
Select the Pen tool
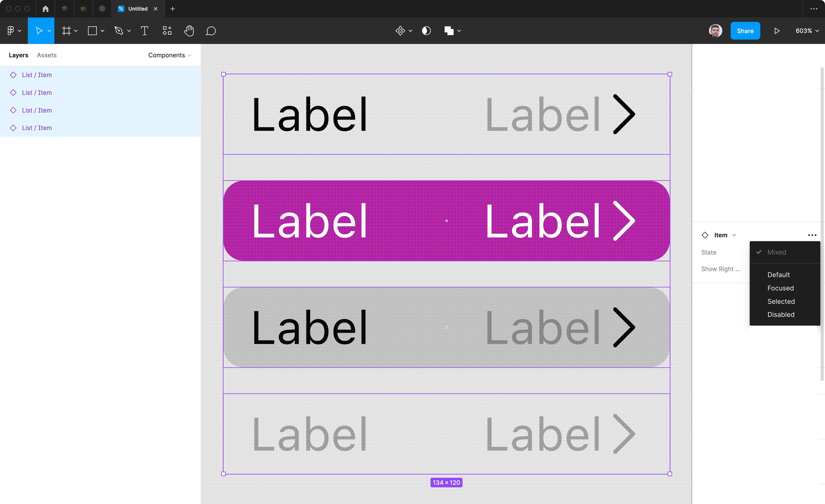point(119,31)
